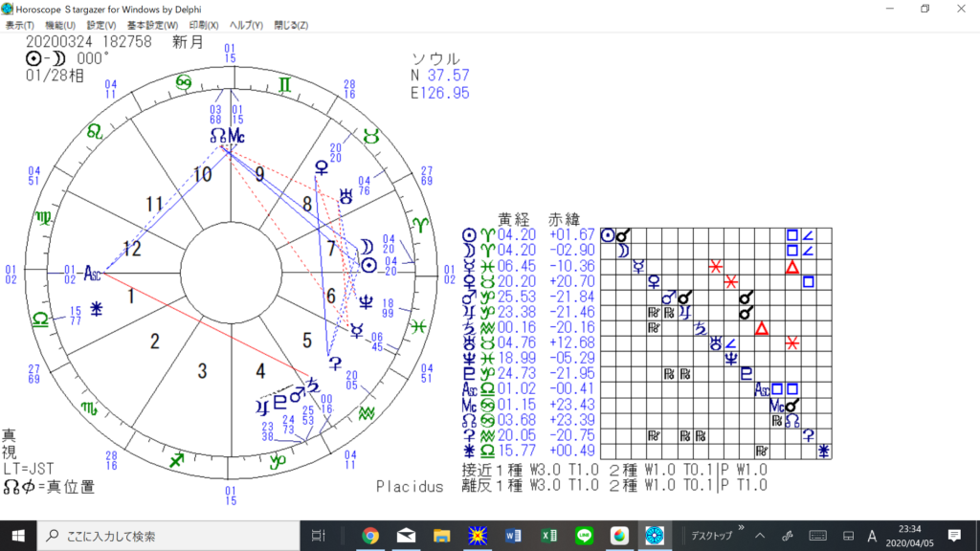
Task: Open the 基本設定(W) menu
Action: coord(152,26)
